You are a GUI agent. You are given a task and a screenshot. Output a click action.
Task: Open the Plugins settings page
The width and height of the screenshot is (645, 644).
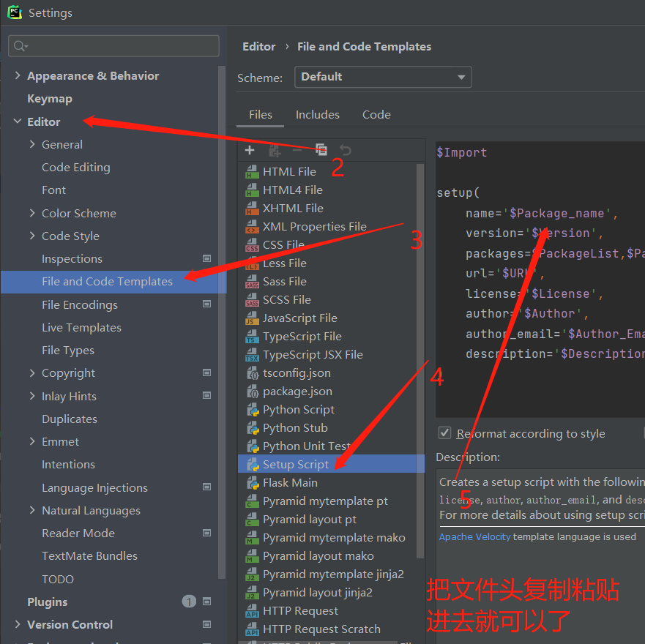click(x=48, y=602)
